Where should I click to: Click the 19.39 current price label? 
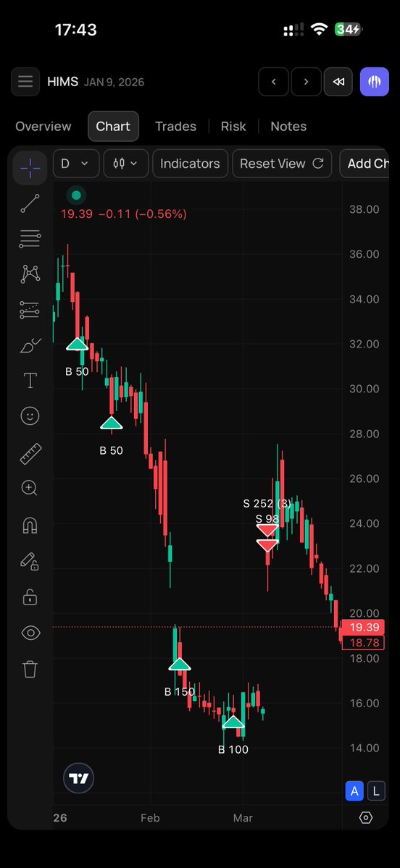click(364, 627)
